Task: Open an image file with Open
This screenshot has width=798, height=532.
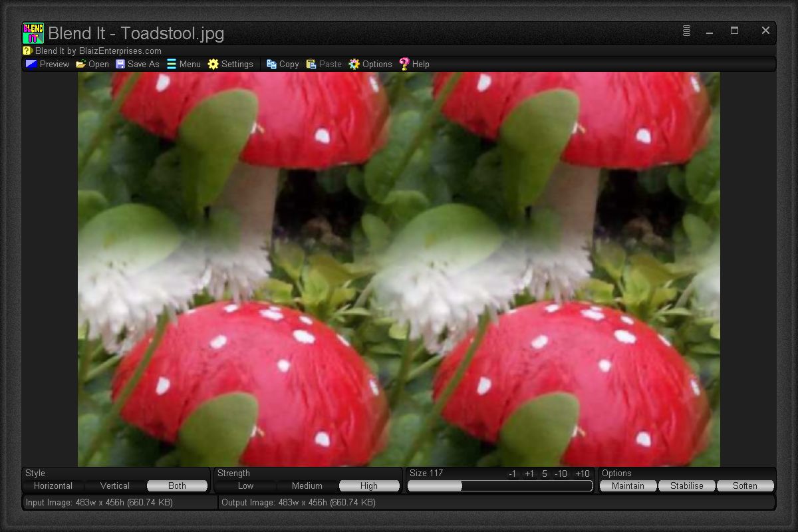Action: (x=92, y=64)
